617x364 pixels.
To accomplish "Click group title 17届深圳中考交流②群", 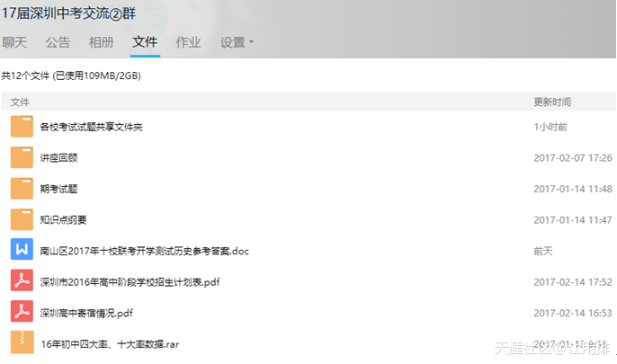I will click(68, 13).
